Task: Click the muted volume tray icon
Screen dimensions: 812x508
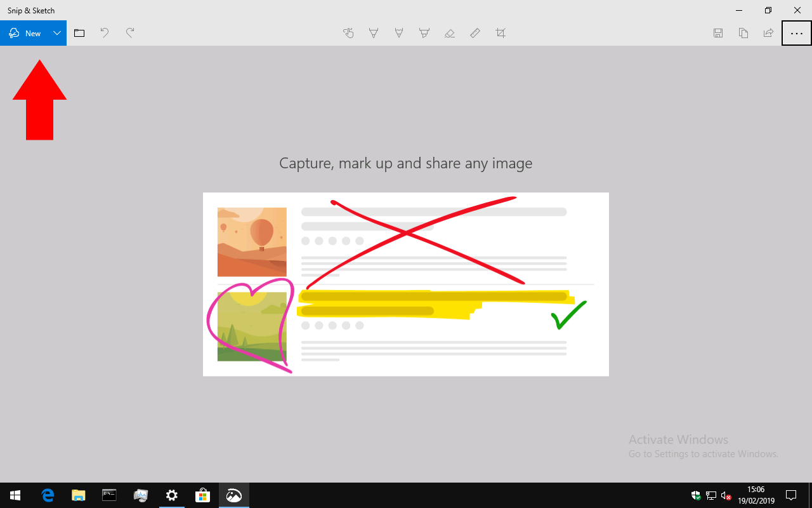Action: point(726,495)
